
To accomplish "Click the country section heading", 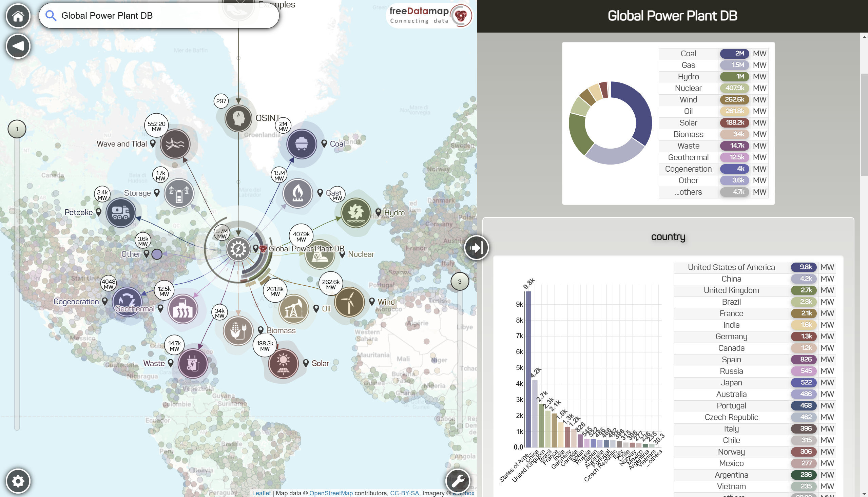I will tap(668, 236).
